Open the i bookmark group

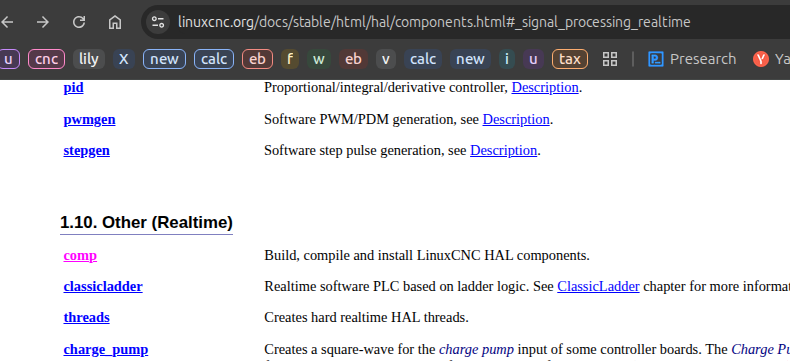point(506,59)
